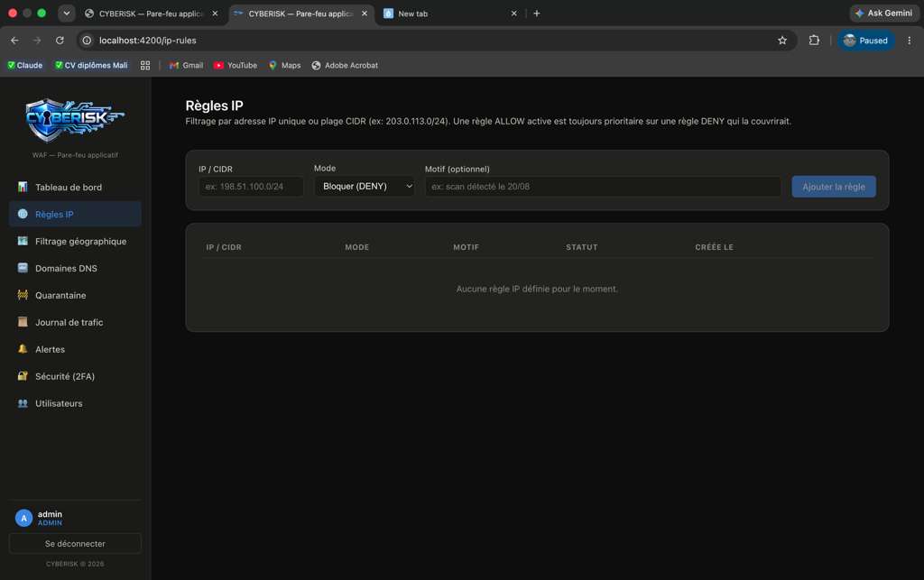This screenshot has height=580, width=924.
Task: Open the Mode dropdown Bloquer (DENY)
Action: [365, 186]
